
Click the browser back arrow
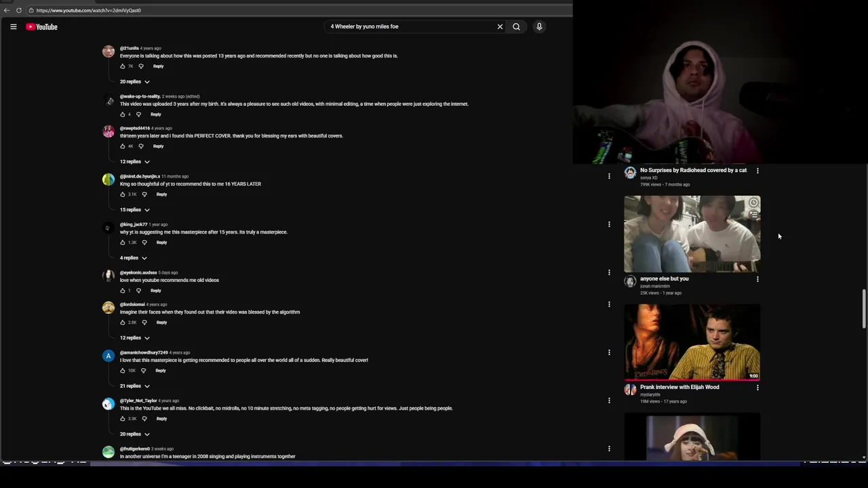pos(7,10)
